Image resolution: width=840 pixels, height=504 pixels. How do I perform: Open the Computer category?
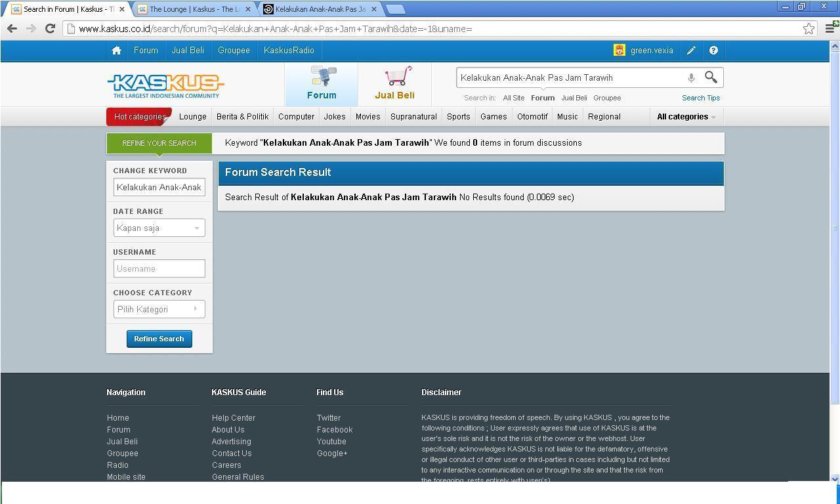tap(296, 117)
